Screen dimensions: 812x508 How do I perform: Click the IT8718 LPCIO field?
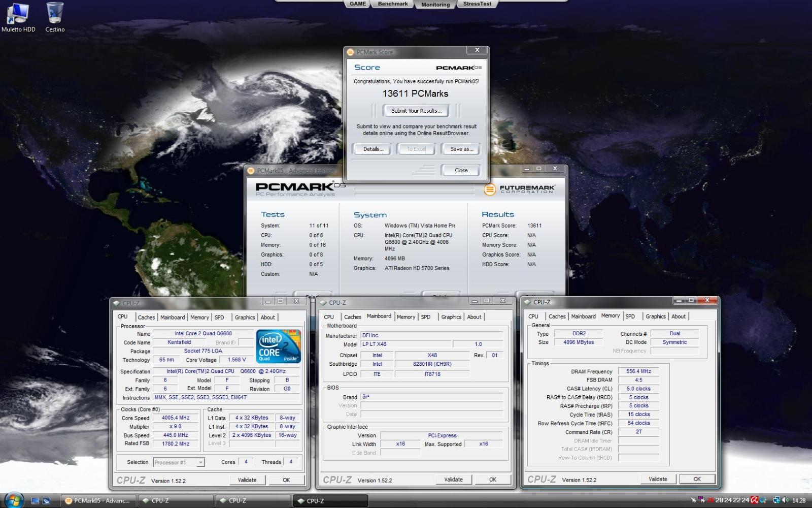(432, 374)
